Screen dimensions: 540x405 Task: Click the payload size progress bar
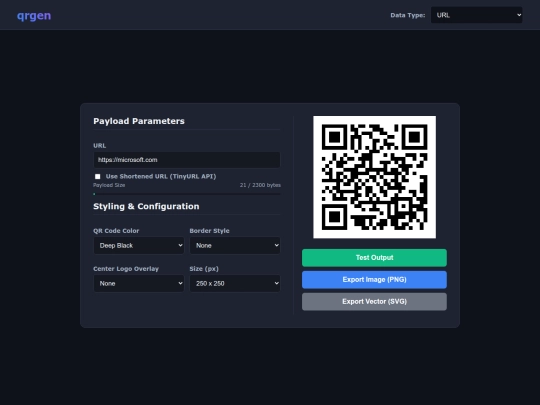tap(187, 194)
